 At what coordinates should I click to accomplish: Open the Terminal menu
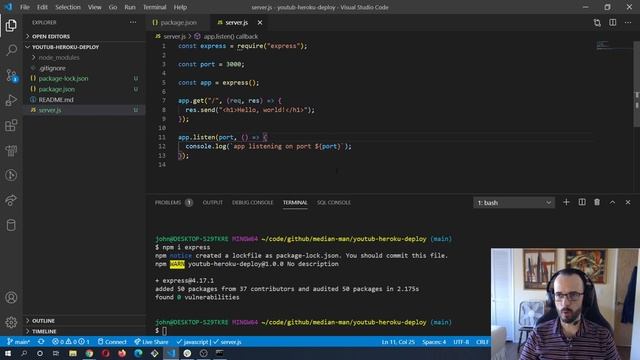pyautogui.click(x=154, y=7)
